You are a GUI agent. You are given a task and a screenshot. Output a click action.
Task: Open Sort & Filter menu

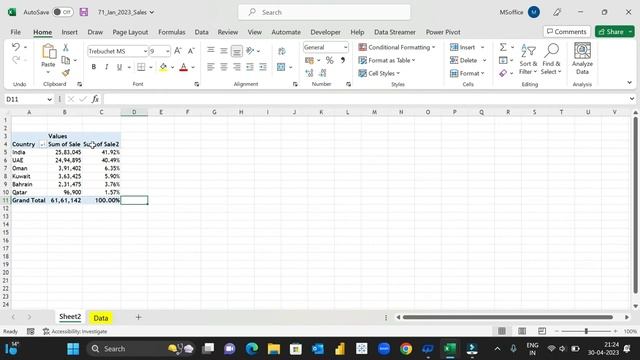[x=528, y=60]
